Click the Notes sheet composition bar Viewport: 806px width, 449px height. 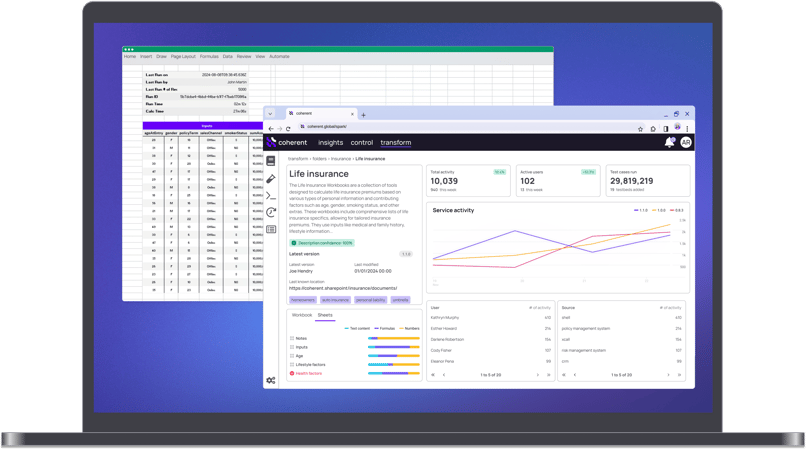point(394,338)
